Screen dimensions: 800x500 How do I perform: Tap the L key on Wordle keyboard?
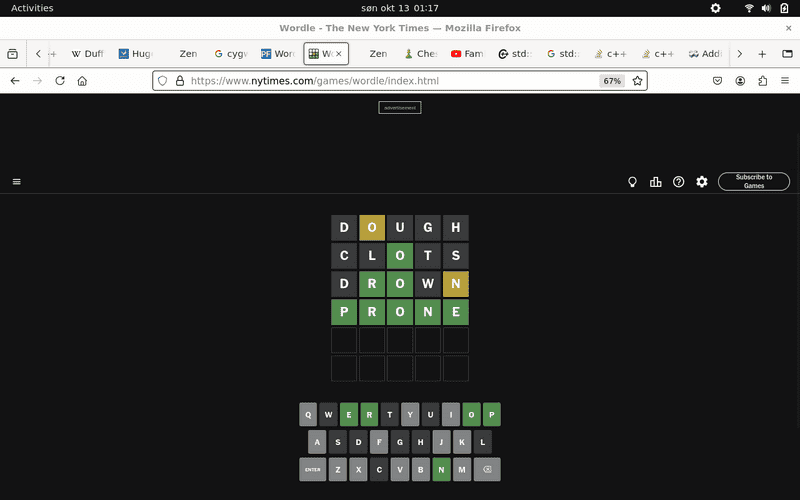(x=483, y=442)
